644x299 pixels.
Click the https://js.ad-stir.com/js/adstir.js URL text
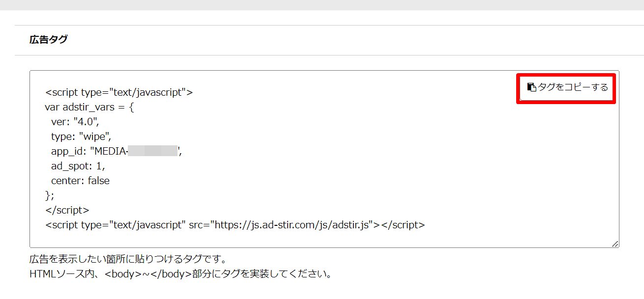pos(293,225)
